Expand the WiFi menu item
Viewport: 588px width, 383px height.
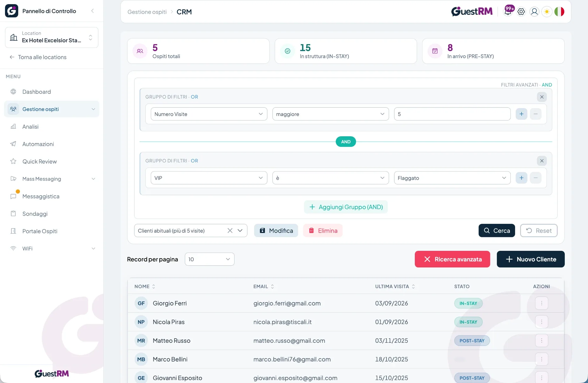(x=52, y=248)
